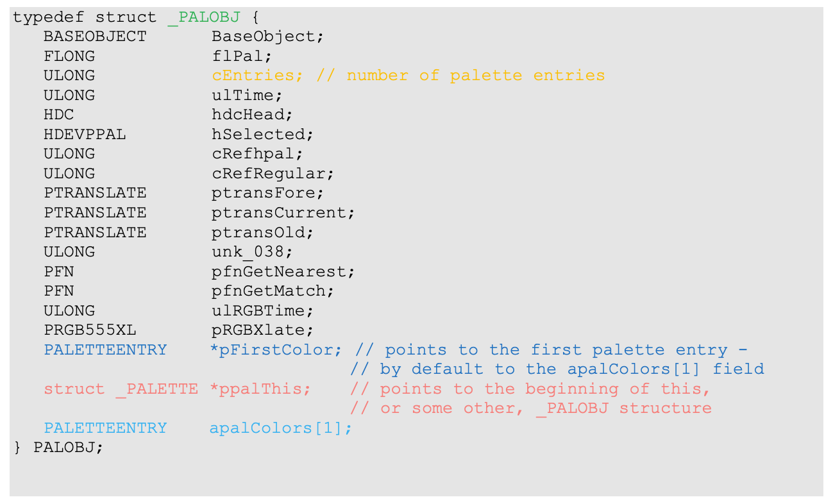
Task: Click the BASEOBJECT type name
Action: tap(95, 37)
